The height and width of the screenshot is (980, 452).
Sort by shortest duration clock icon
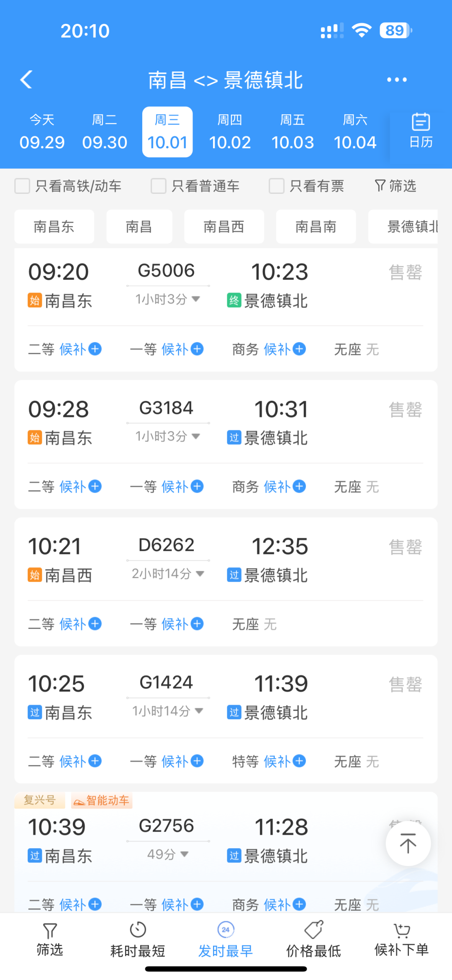138,930
